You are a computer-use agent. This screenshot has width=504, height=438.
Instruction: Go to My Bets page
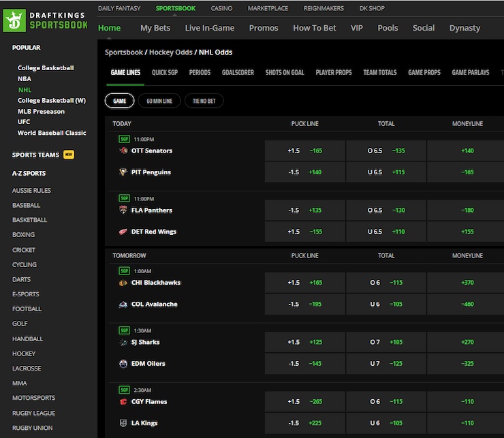pyautogui.click(x=155, y=28)
